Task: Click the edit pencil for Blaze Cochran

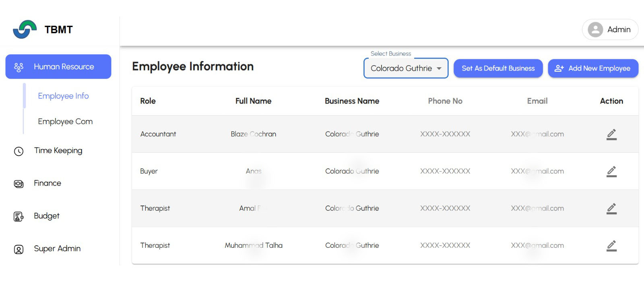Action: pyautogui.click(x=611, y=134)
